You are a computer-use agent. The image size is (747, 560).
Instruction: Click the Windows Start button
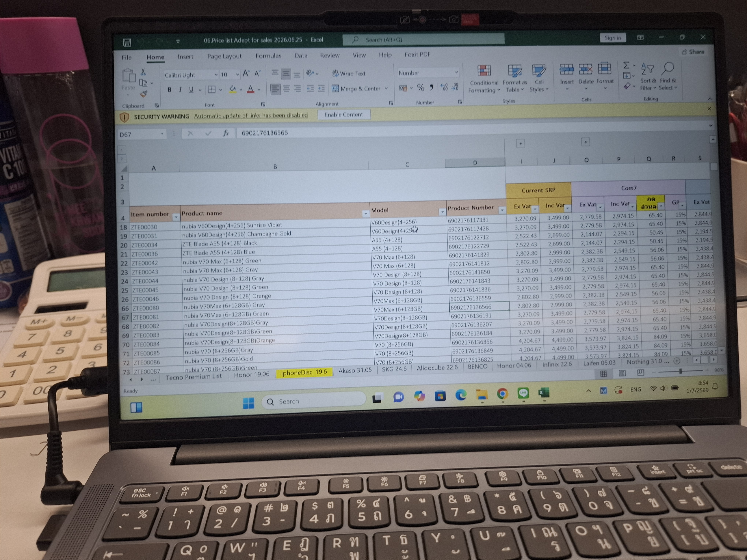tap(249, 403)
